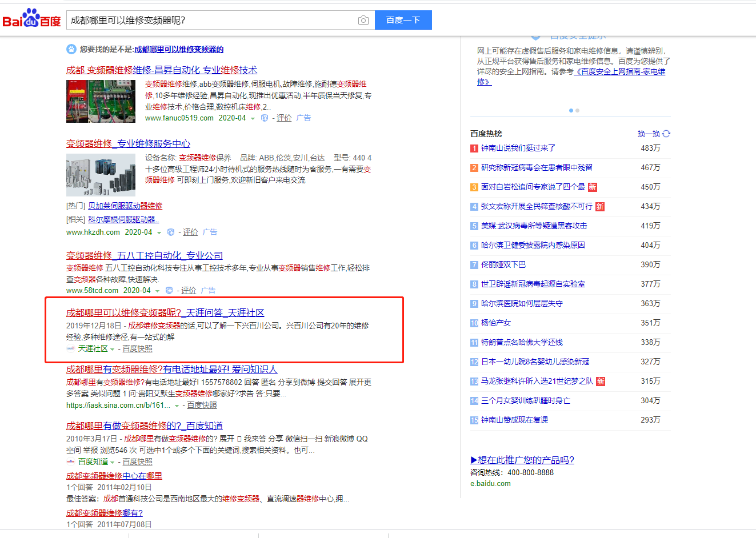Image resolution: width=756 pixels, height=538 pixels.
Task: Open hot topic 日本一幼儿院8名婴幼儿感染新冠
Action: [535, 362]
